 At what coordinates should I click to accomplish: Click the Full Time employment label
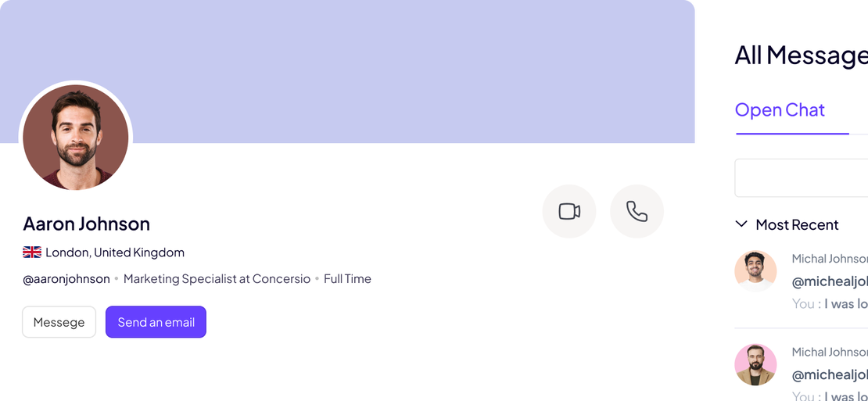(347, 279)
